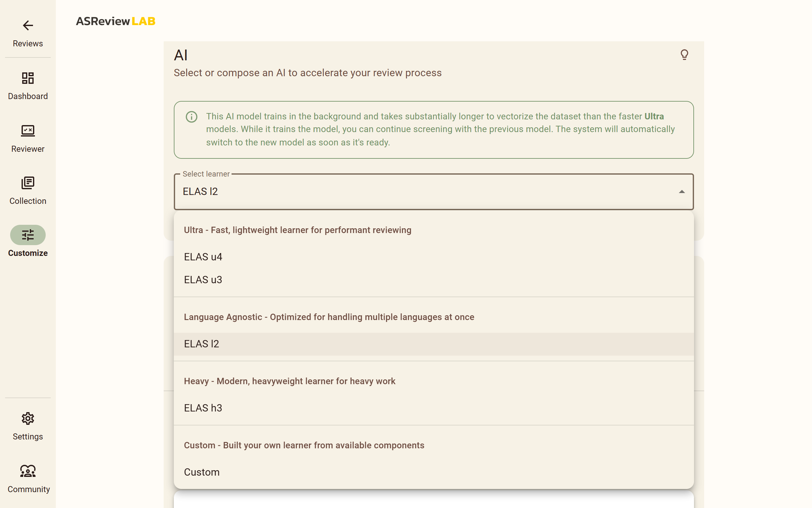The height and width of the screenshot is (508, 812).
Task: Open the Community people icon
Action: tap(28, 471)
